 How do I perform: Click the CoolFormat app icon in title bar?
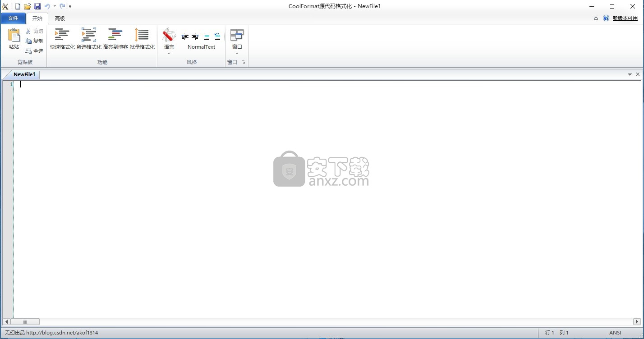tap(5, 6)
